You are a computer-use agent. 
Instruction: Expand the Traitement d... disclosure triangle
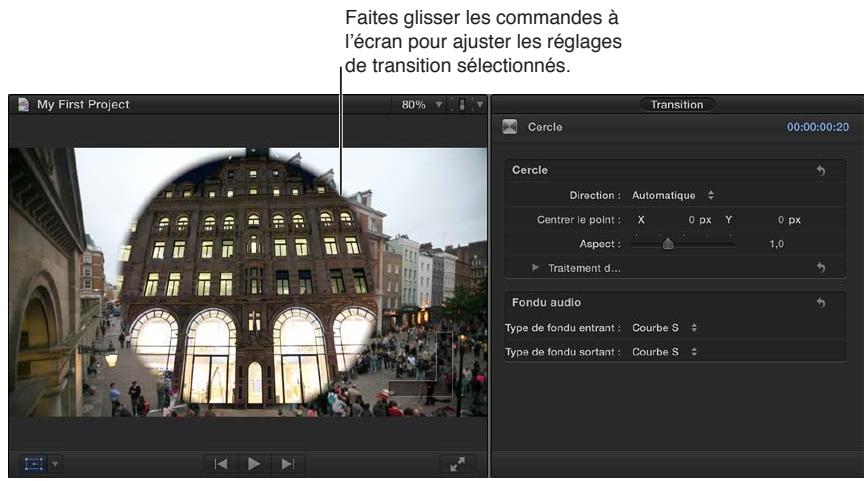pyautogui.click(x=535, y=268)
